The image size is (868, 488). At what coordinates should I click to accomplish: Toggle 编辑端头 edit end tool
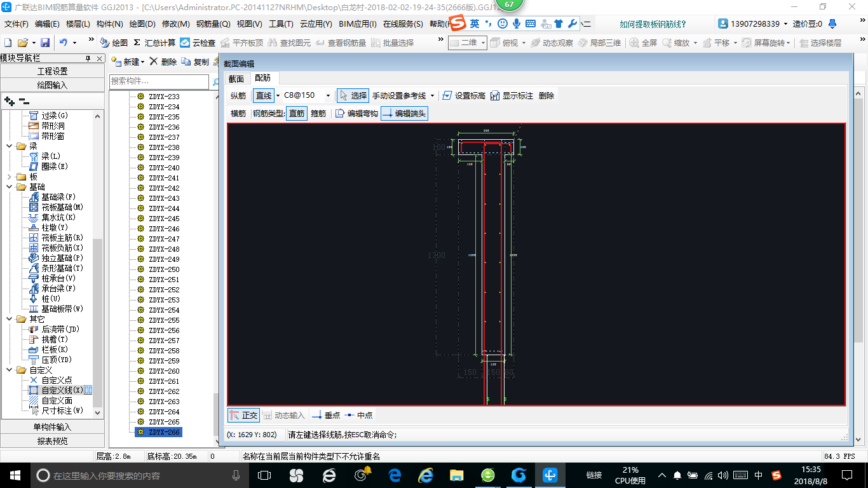coord(404,114)
